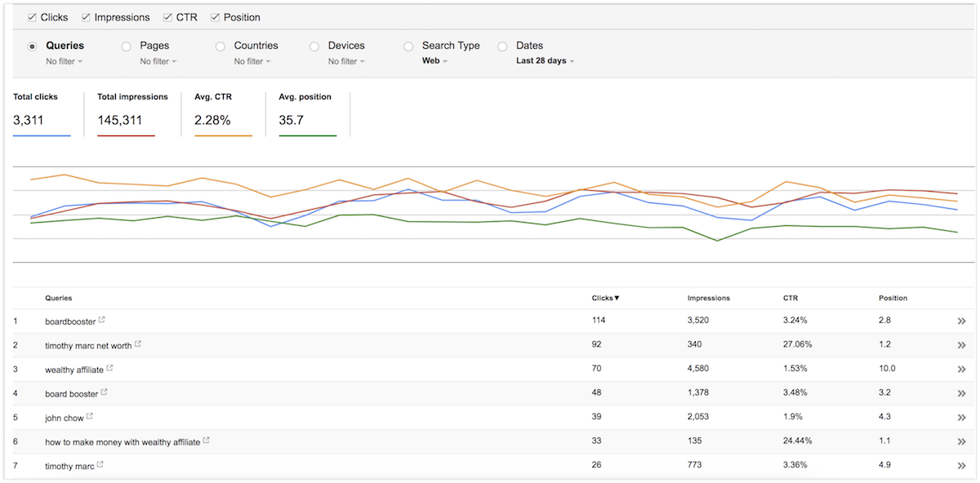This screenshot has height=483, width=980.
Task: Sort table by Clicks column header
Action: point(605,298)
